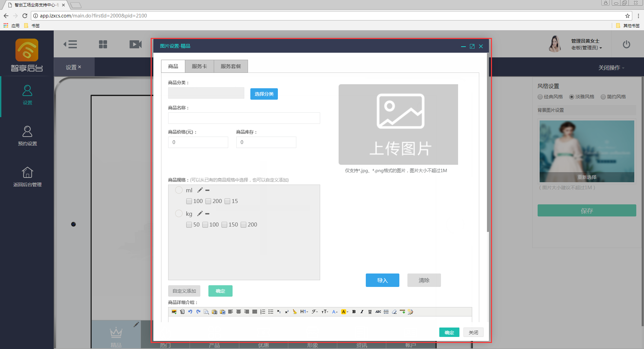
Task: Open the H1 heading dropdown
Action: coord(304,312)
